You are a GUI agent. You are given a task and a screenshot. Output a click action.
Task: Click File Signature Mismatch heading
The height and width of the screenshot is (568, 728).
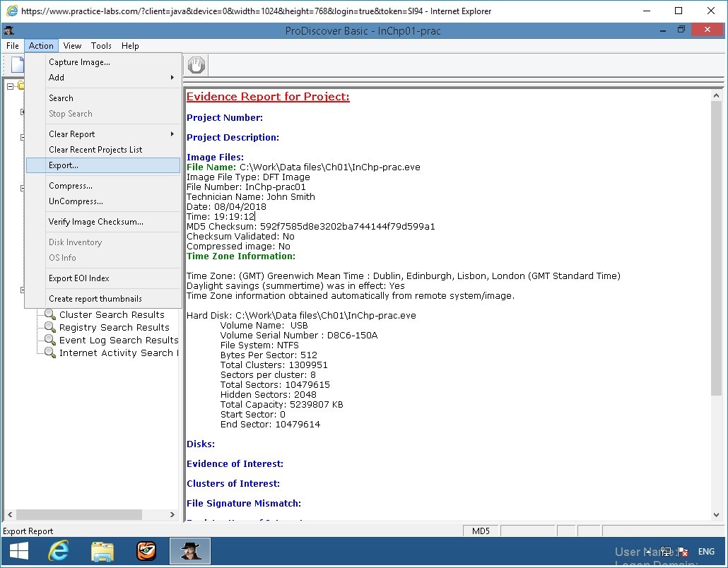coord(244,503)
